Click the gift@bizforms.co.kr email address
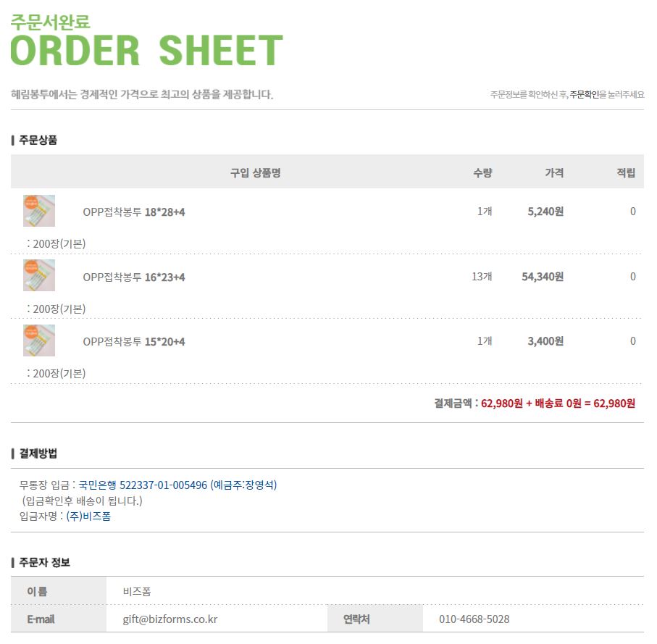This screenshot has height=644, width=657. [170, 619]
